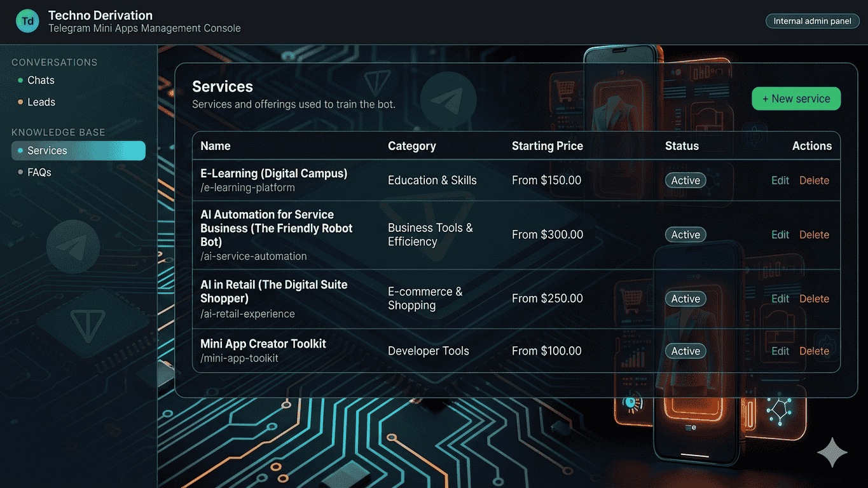Viewport: 868px width, 488px height.
Task: Click the Starting Price column header
Action: (547, 146)
